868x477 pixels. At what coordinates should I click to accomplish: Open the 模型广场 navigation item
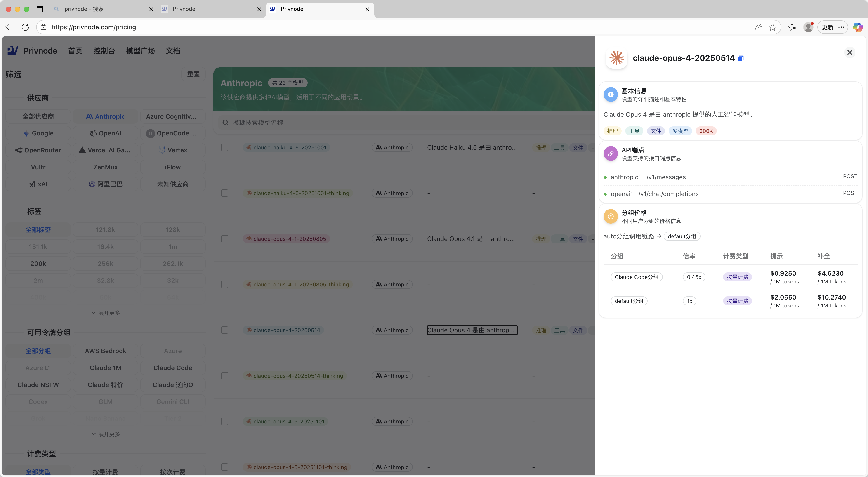click(x=140, y=51)
